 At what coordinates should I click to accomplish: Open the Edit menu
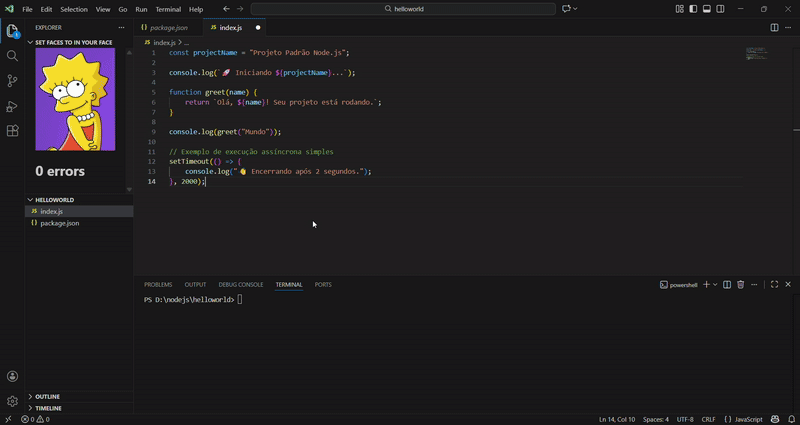pos(46,9)
